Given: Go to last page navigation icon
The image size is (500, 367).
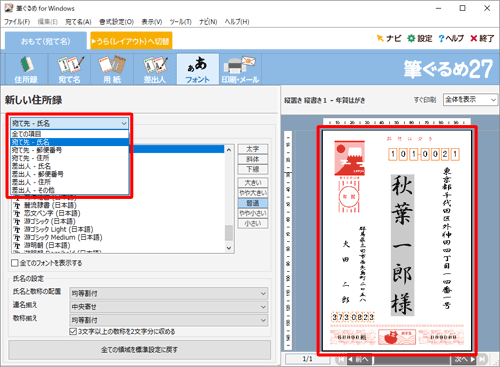Looking at the screenshot, I should click(482, 359).
